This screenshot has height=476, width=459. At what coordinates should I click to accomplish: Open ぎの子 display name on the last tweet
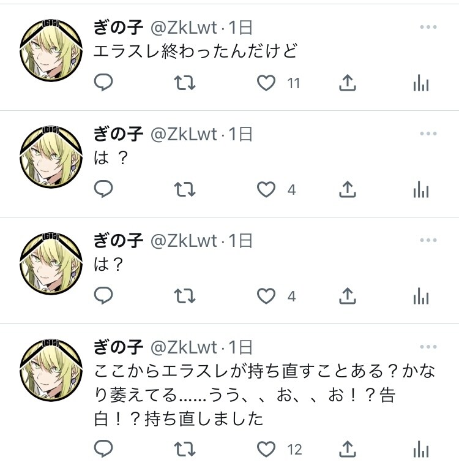pos(118,347)
